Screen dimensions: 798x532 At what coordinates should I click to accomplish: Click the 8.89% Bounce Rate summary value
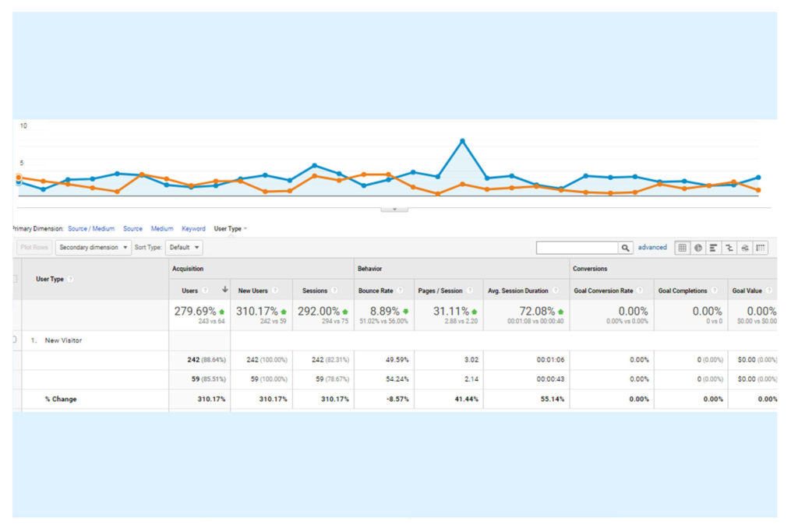point(385,312)
